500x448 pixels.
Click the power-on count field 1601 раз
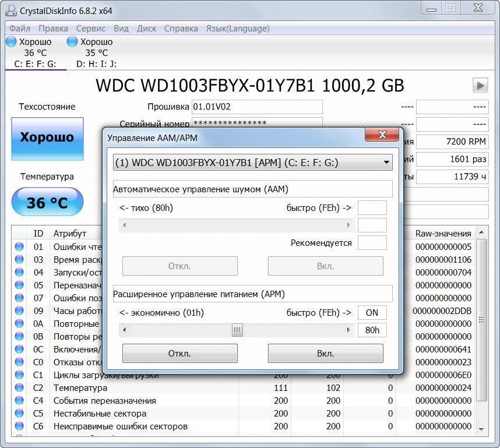pyautogui.click(x=452, y=159)
